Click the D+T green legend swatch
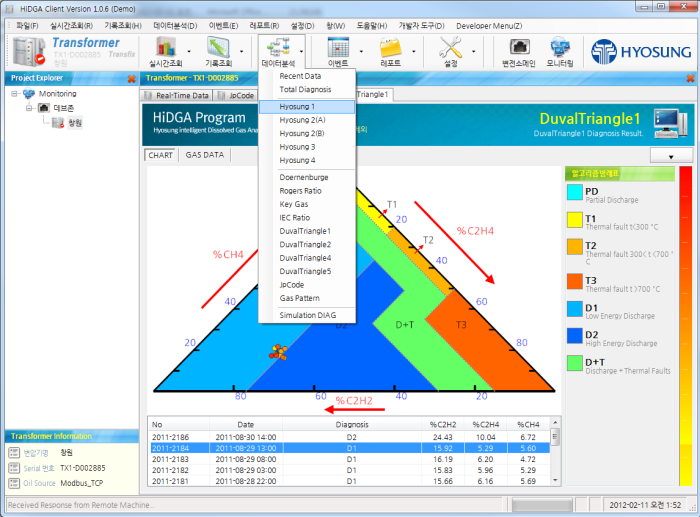This screenshot has width=700, height=517. coord(575,363)
